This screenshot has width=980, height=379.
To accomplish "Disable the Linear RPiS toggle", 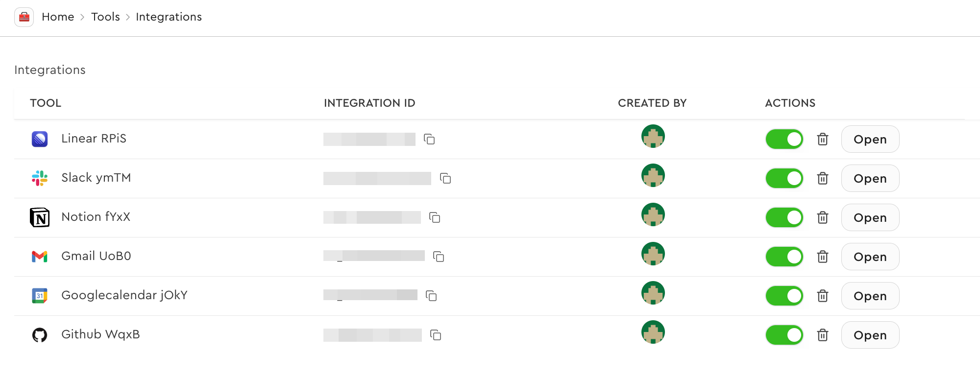I will [784, 139].
